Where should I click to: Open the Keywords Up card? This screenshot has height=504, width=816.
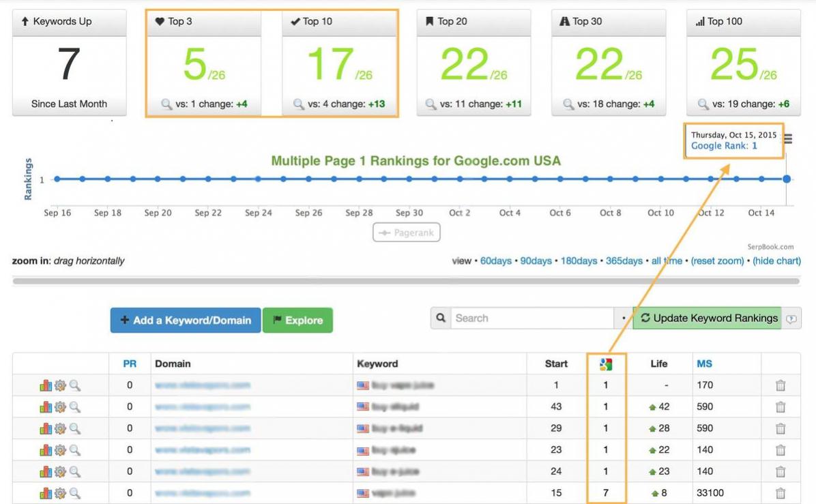click(69, 63)
